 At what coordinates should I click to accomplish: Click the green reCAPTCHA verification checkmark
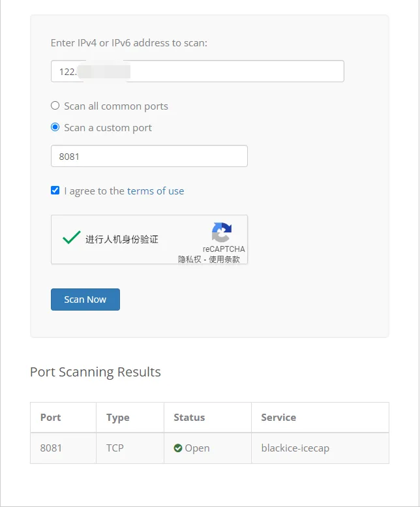tap(71, 238)
